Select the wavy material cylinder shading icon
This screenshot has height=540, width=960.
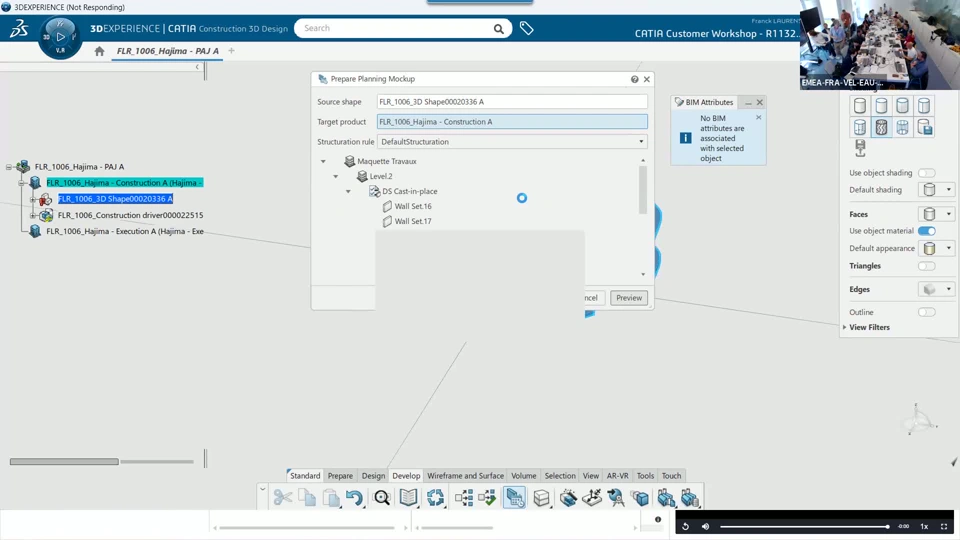click(x=881, y=127)
